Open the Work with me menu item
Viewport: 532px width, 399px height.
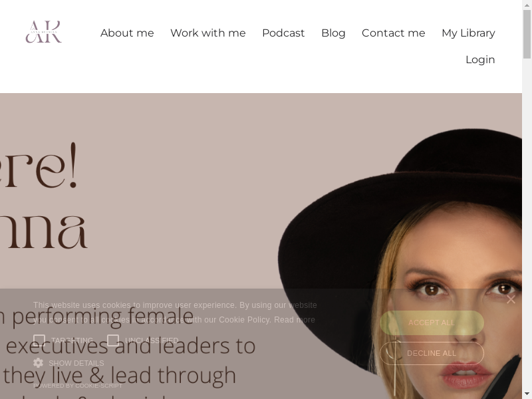point(208,33)
